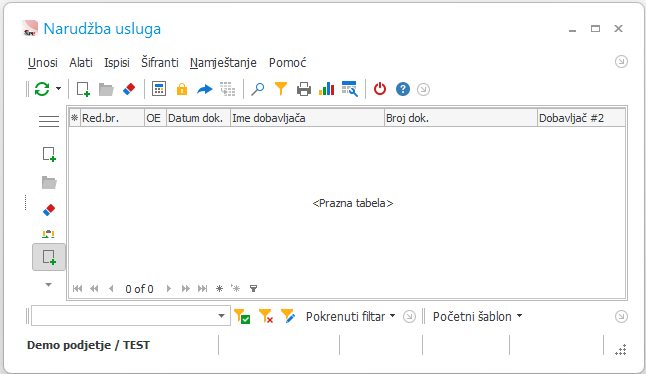Open the Namještanje menu
The image size is (646, 374).
pyautogui.click(x=223, y=63)
